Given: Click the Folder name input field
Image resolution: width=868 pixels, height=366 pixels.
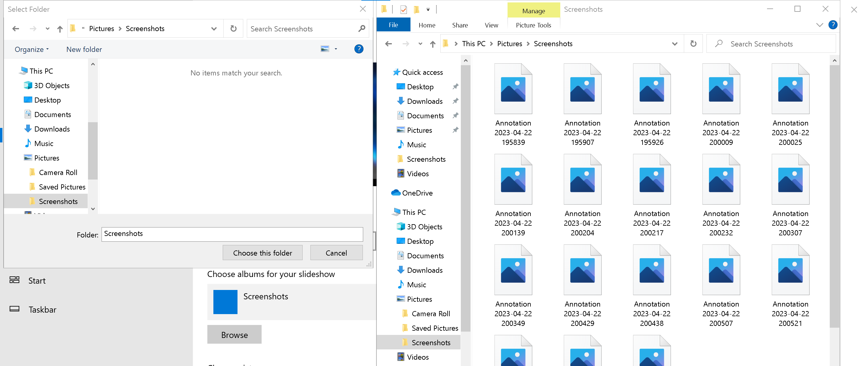Looking at the screenshot, I should pos(232,234).
